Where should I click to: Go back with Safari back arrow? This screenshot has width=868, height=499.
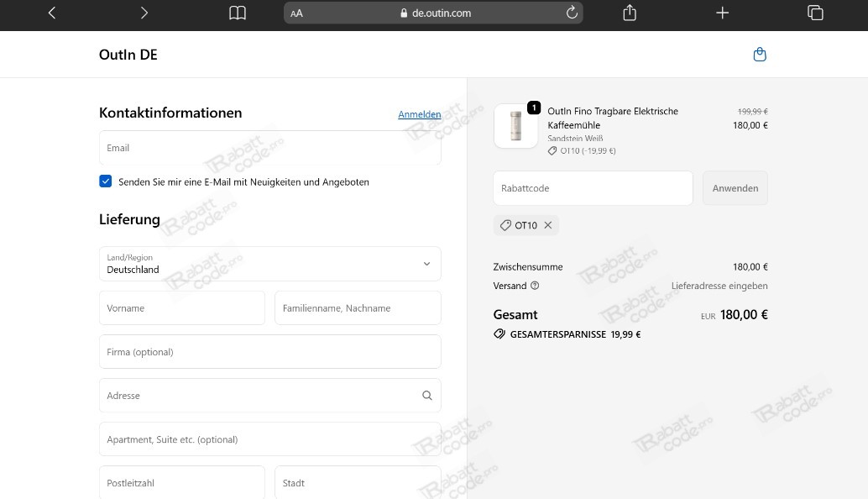[x=52, y=13]
